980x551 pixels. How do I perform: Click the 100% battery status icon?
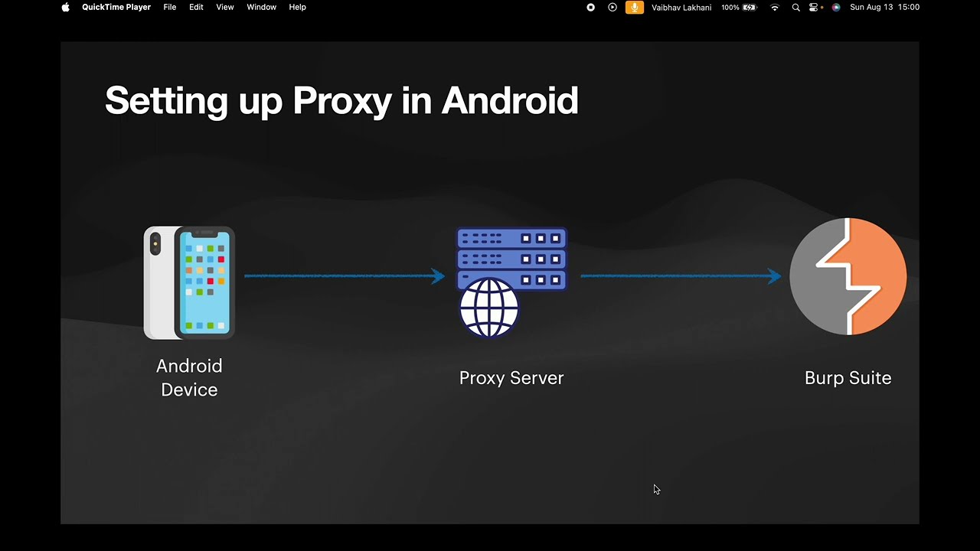[739, 7]
